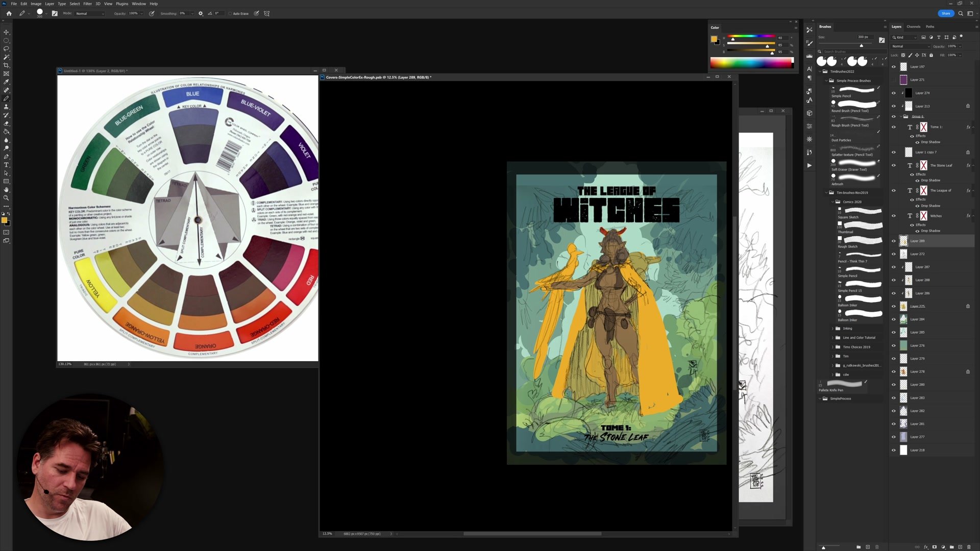Select the Lasso tool
980x551 pixels.
(6, 48)
